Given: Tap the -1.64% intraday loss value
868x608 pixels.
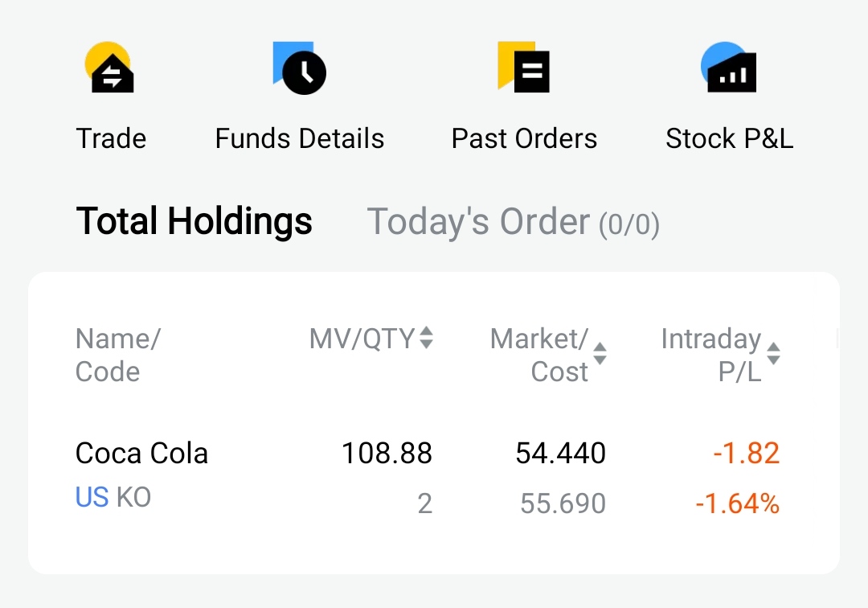Looking at the screenshot, I should (x=737, y=504).
